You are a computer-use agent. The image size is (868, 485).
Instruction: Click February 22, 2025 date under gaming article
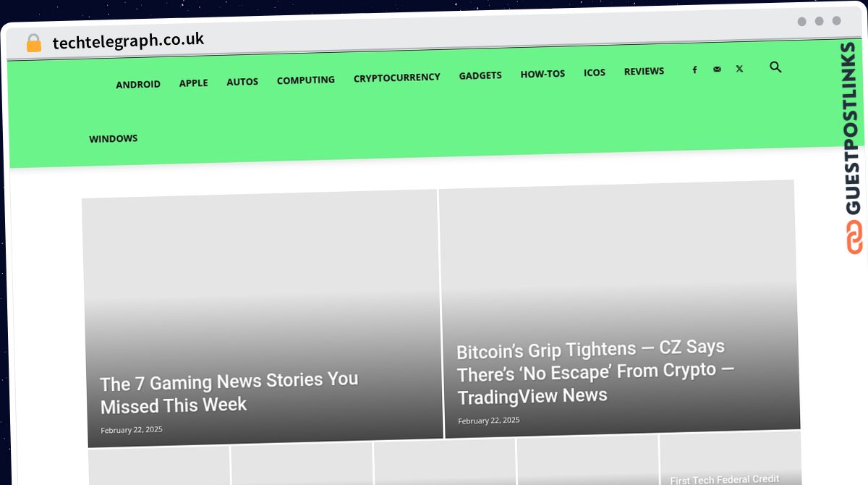point(132,429)
